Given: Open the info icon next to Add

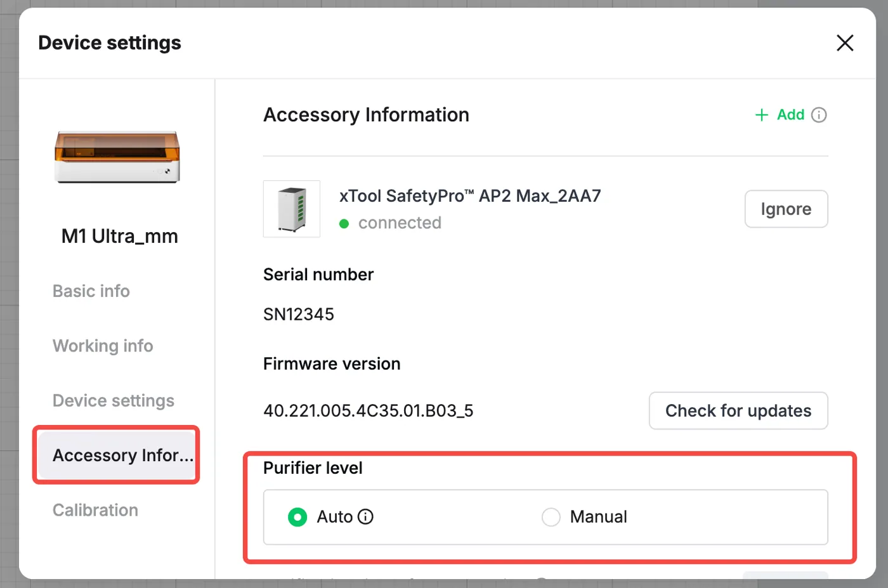Looking at the screenshot, I should pyautogui.click(x=819, y=115).
